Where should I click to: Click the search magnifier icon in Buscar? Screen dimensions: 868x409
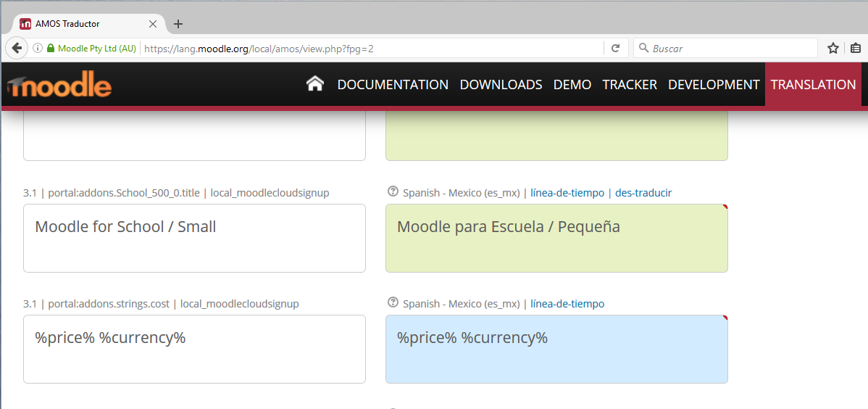pos(643,48)
